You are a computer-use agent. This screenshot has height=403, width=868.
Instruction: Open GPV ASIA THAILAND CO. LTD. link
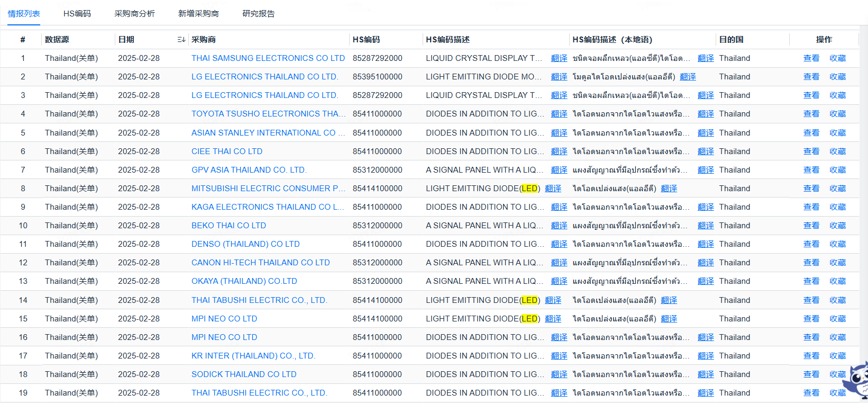tap(249, 170)
